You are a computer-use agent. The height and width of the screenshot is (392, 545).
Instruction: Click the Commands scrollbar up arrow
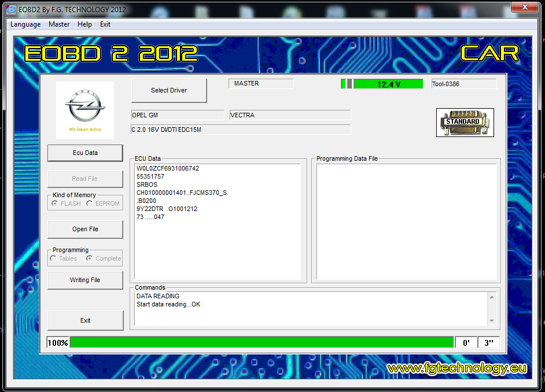tap(492, 297)
